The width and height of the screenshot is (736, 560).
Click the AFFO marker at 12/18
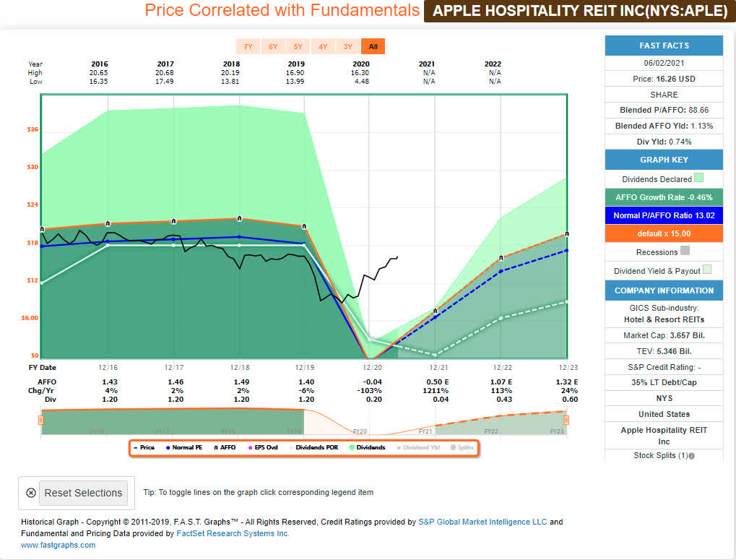click(240, 218)
